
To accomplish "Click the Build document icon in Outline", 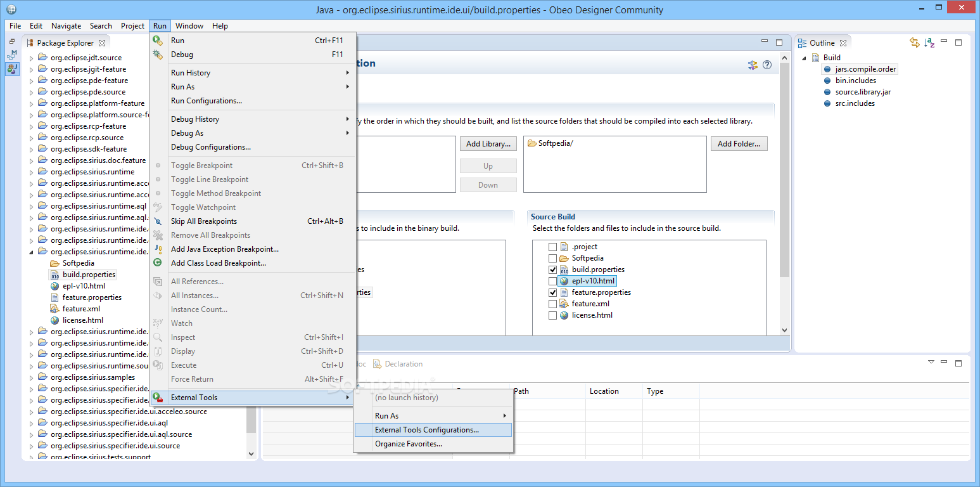I will 817,58.
